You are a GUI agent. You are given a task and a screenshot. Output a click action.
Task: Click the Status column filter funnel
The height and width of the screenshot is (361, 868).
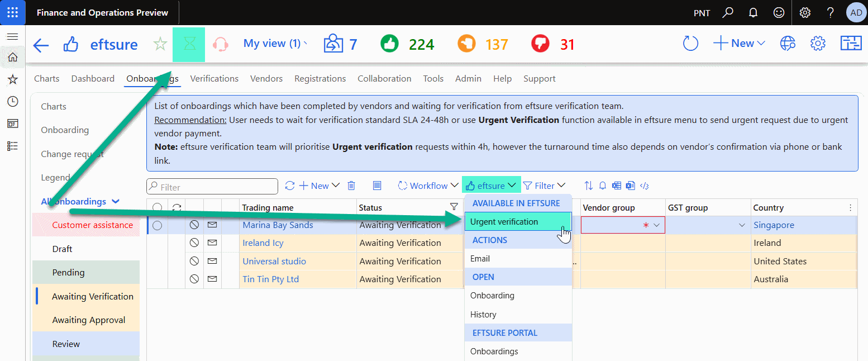454,207
